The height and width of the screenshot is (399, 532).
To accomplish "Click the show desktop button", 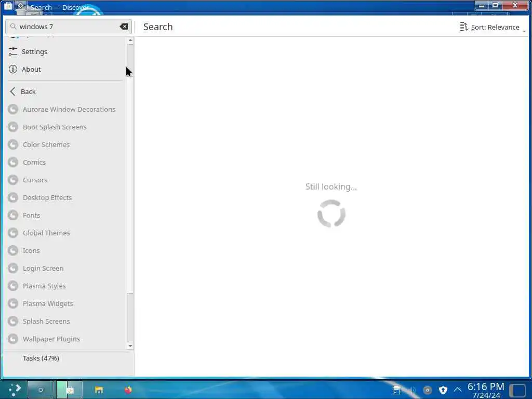I will (518, 390).
